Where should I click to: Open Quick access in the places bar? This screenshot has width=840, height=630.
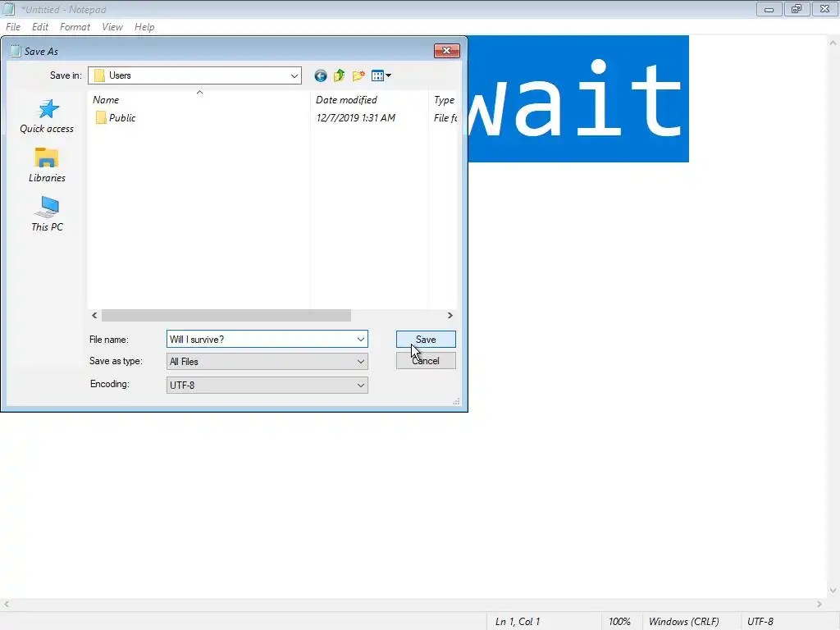[47, 116]
